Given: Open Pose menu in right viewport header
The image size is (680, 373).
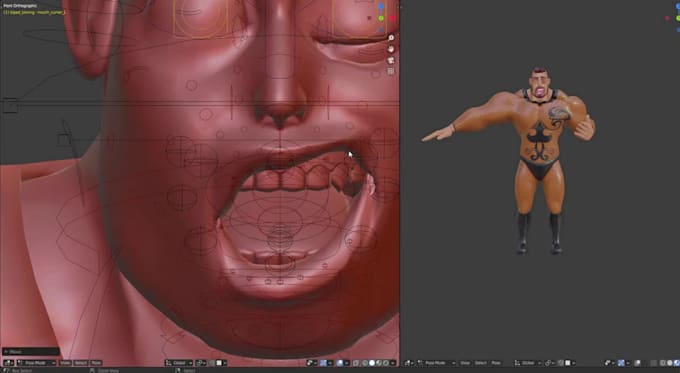Looking at the screenshot, I should click(496, 363).
